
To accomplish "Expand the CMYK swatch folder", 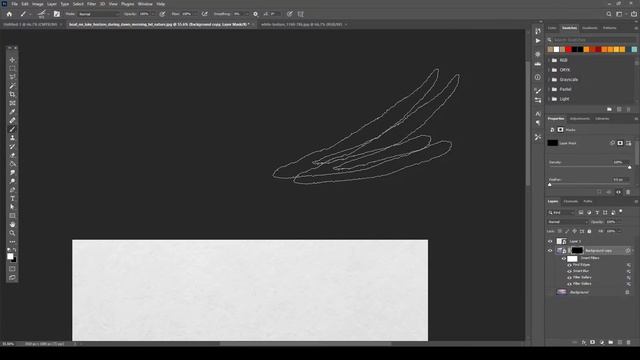I will coord(549,70).
